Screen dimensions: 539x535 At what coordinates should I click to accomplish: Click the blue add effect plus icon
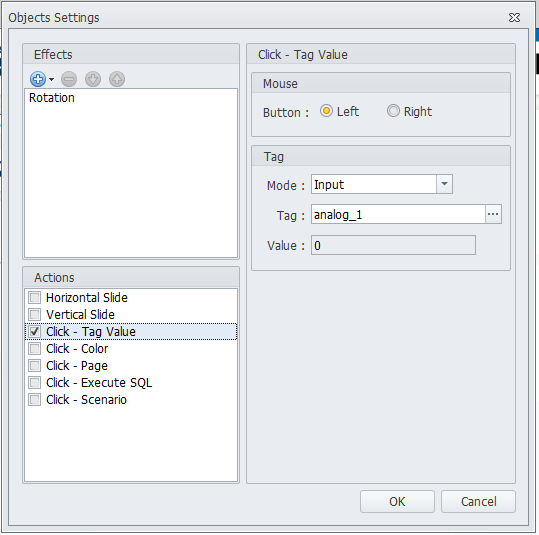(x=38, y=79)
